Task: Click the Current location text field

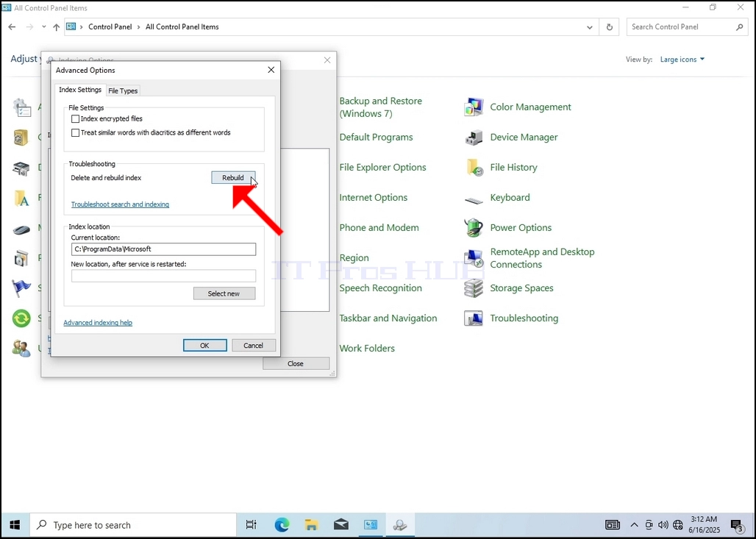Action: 163,249
